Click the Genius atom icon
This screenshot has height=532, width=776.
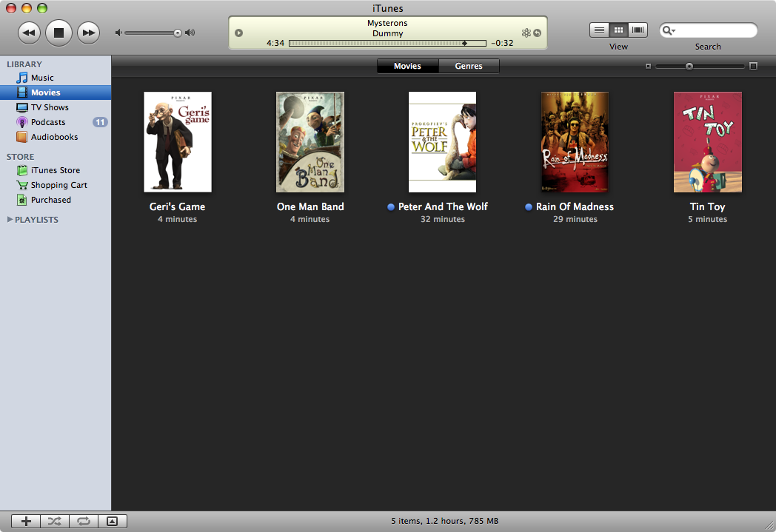tap(526, 33)
